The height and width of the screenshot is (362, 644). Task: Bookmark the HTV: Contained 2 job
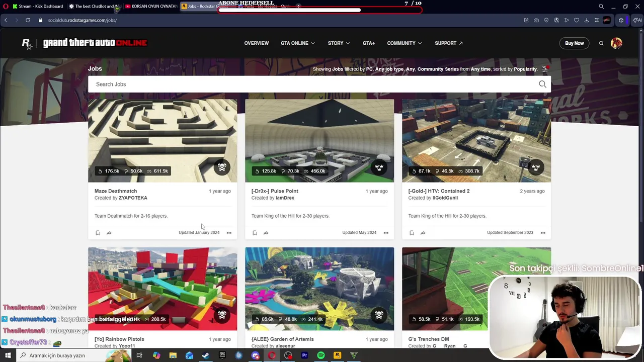pyautogui.click(x=412, y=233)
